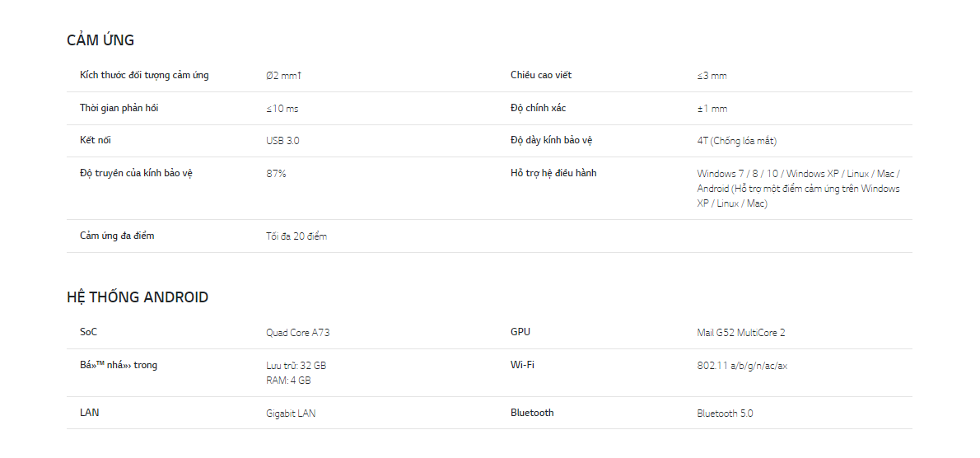This screenshot has width=980, height=458.
Task: Select the Tối đa 20 điểm value
Action: click(x=296, y=236)
